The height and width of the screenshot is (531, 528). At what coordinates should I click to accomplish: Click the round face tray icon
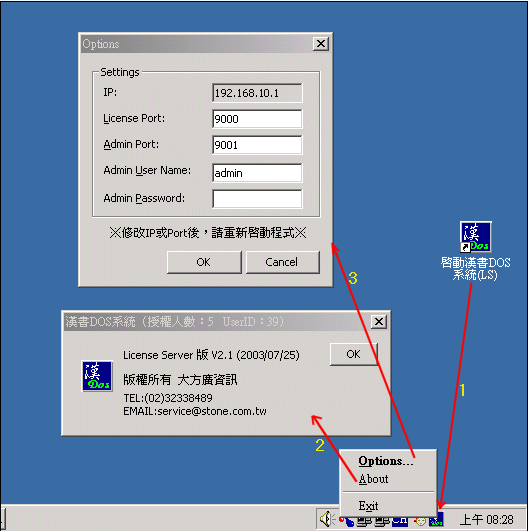[420, 522]
